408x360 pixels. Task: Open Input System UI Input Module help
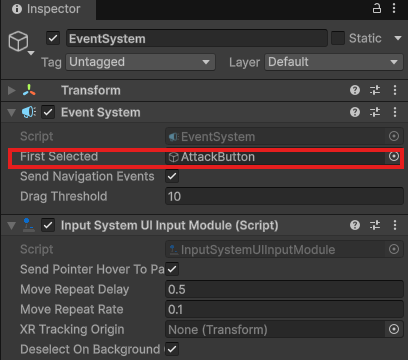(x=355, y=225)
